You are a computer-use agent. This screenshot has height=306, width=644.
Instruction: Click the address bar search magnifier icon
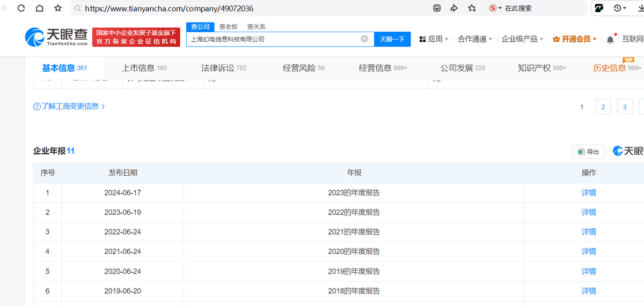click(x=78, y=9)
